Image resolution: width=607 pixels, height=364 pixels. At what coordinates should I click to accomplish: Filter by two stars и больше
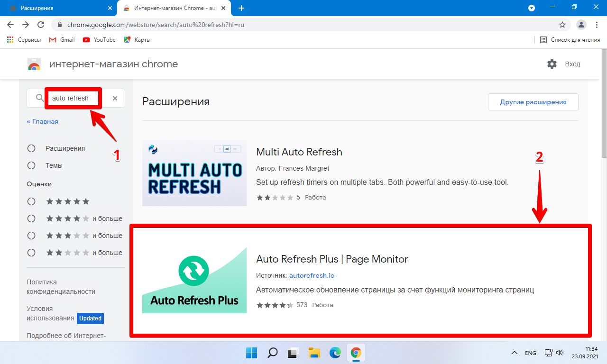31,253
